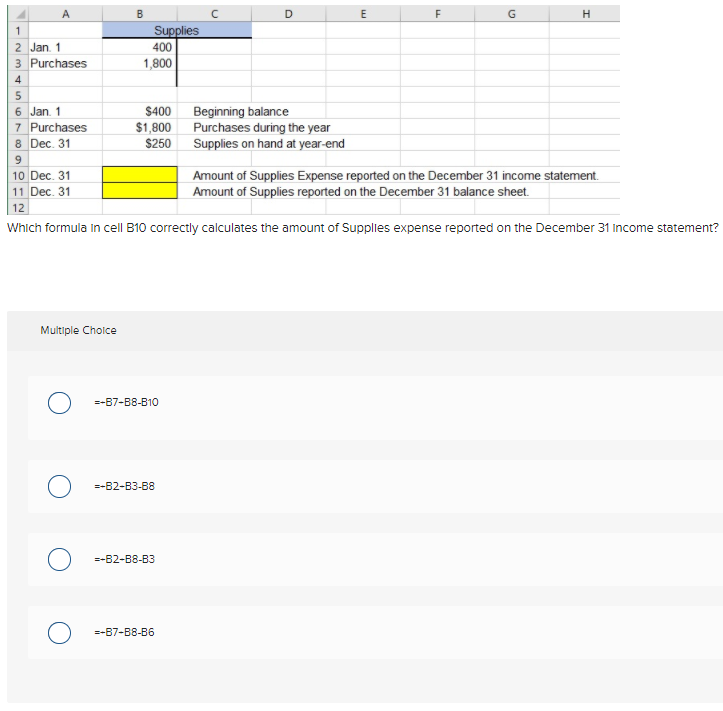Click Dec. 31 label in row 10
Image resolution: width=723 pixels, height=711 pixels.
[x=50, y=176]
